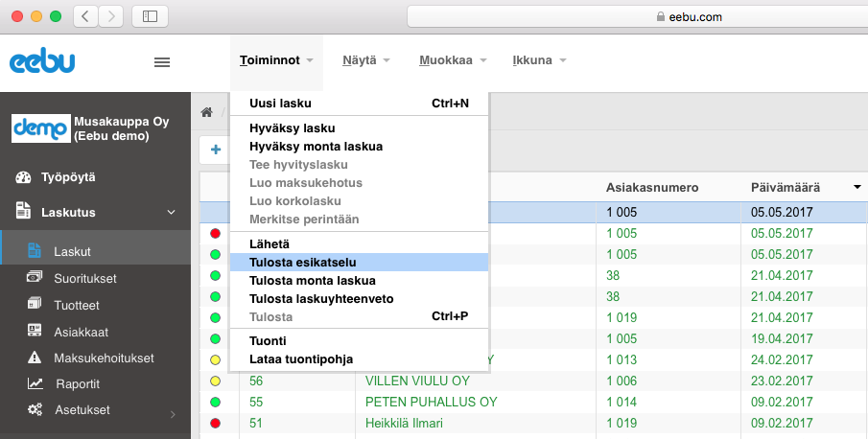Click the Työpöytä dashboard icon
The width and height of the screenshot is (868, 439).
point(23,177)
